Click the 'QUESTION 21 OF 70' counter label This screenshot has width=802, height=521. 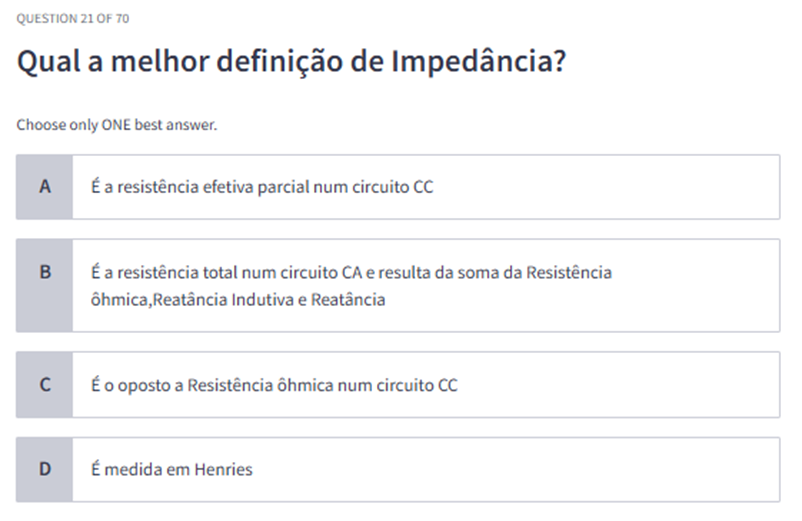[x=73, y=19]
